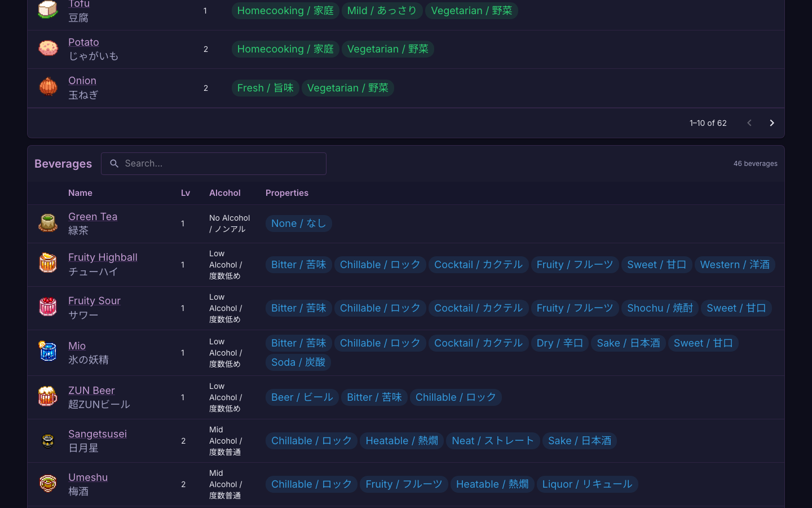The image size is (812, 508).
Task: Sort beverages by Lv column
Action: [x=186, y=193]
